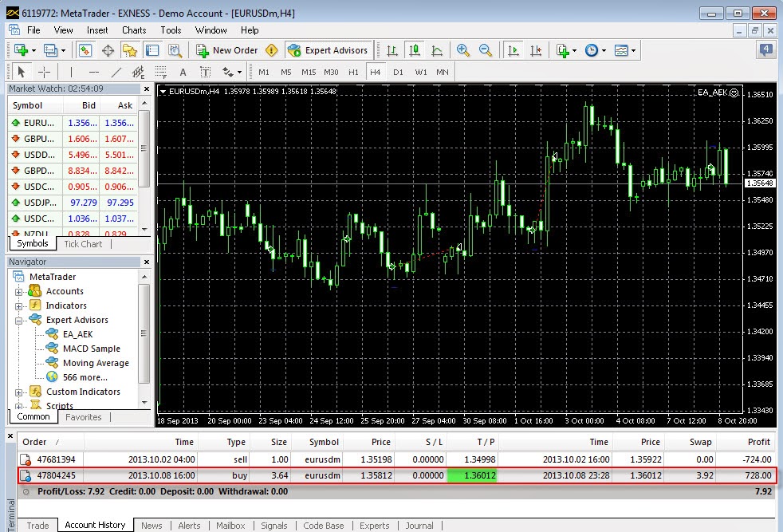Select the text tool A
783x532 pixels.
pyautogui.click(x=183, y=73)
